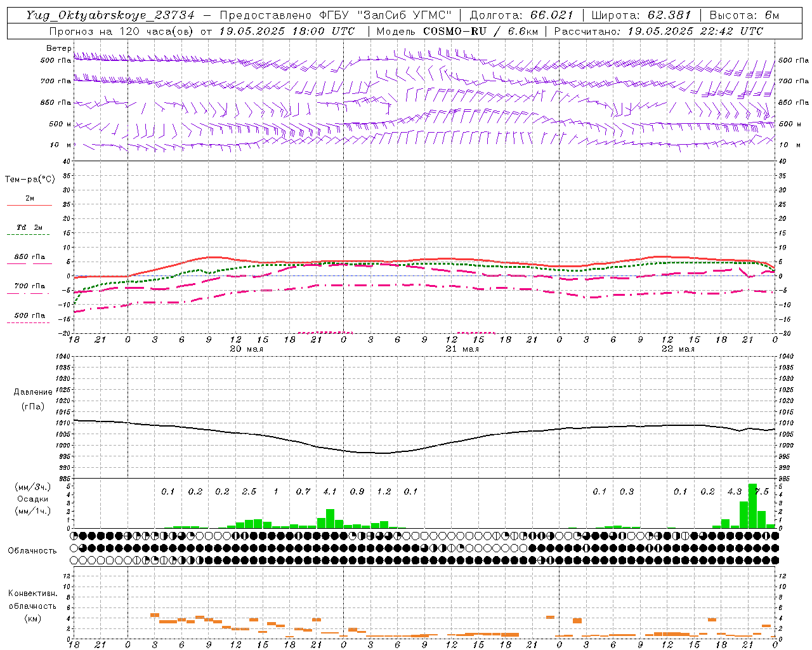The image size is (812, 650).
Task: Click the Долгота: 66.021 value
Action: coord(521,15)
